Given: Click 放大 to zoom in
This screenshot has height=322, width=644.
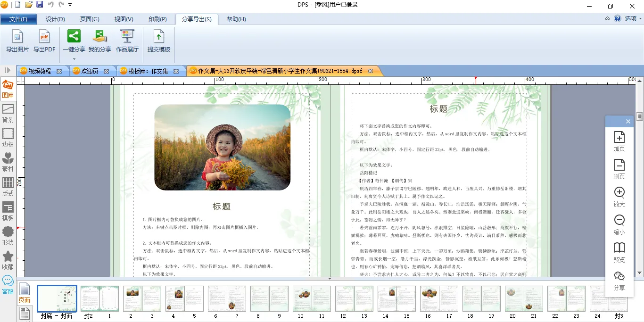Looking at the screenshot, I should (x=619, y=197).
